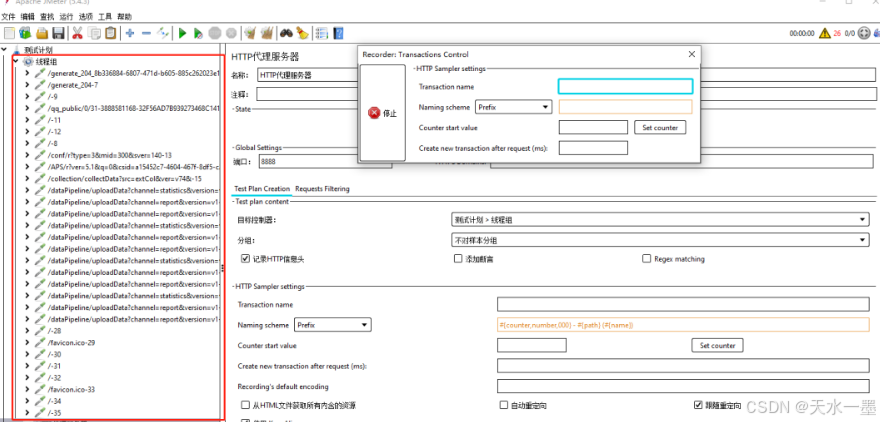Save the test plan with floppy icon
The image size is (880, 422).
pyautogui.click(x=58, y=33)
